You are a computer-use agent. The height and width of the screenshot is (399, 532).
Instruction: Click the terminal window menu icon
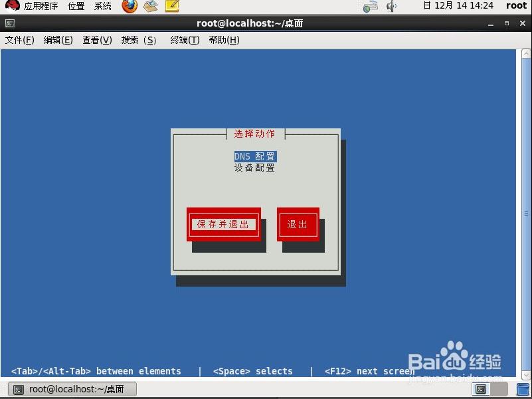[9, 23]
